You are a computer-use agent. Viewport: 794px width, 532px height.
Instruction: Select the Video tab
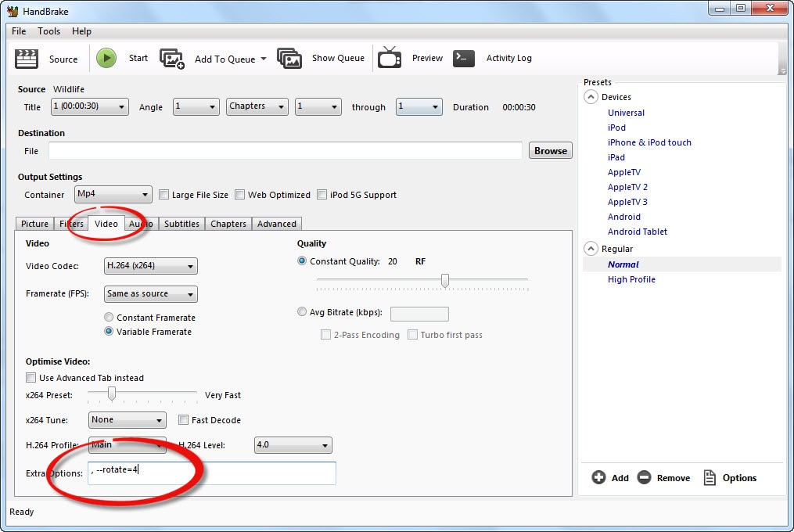point(106,224)
